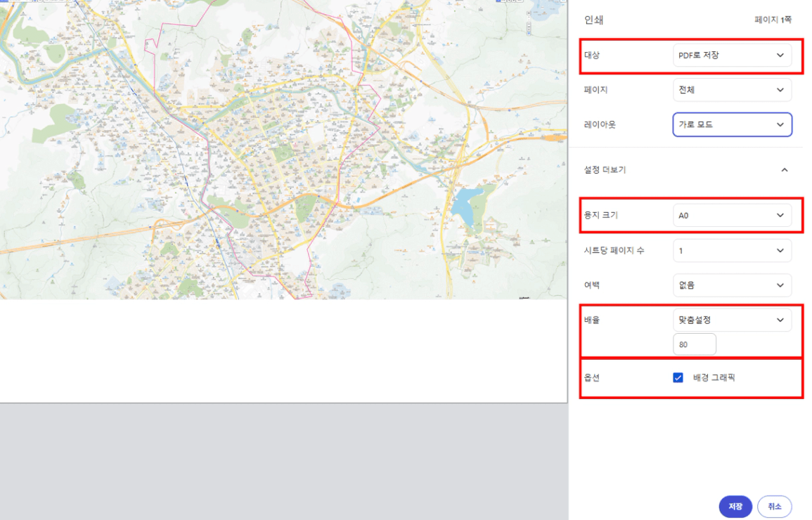Open the 대상 destination dropdown (PDF로 저장)
Image resolution: width=812 pixels, height=520 pixels.
pyautogui.click(x=731, y=56)
